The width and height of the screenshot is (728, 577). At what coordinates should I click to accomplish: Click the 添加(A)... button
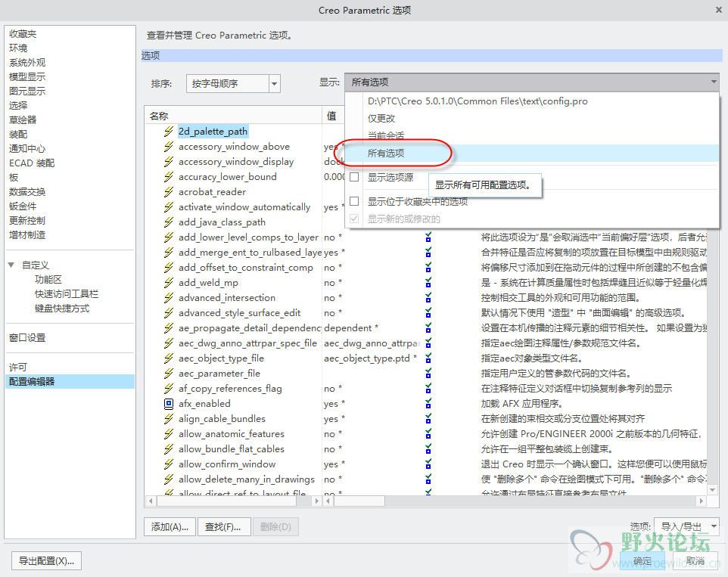[x=170, y=527]
